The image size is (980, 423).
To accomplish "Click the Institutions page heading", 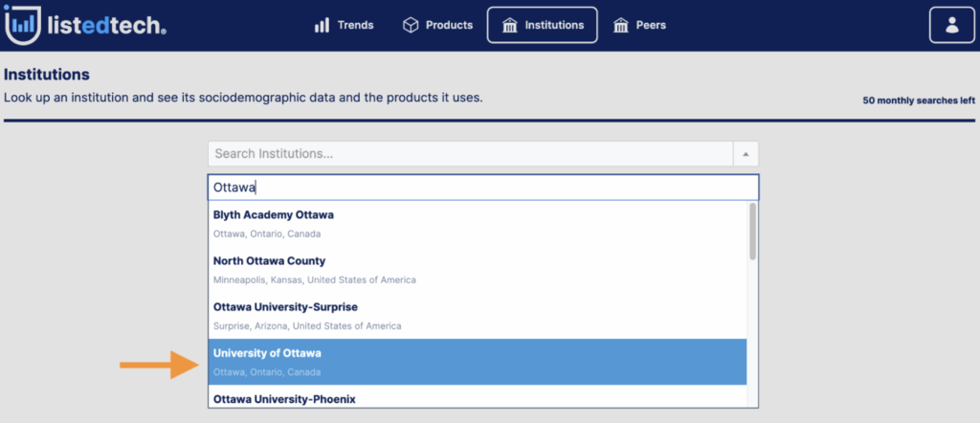I will click(47, 75).
